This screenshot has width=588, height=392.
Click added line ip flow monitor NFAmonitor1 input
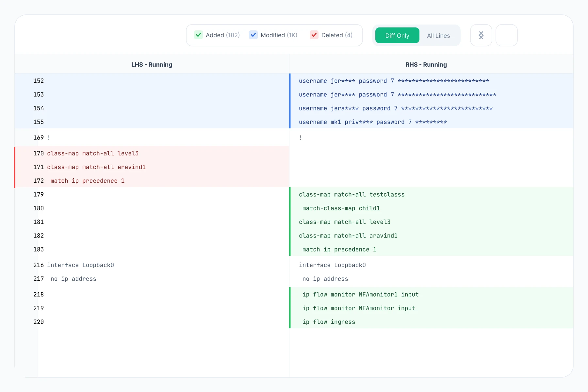[x=360, y=295]
